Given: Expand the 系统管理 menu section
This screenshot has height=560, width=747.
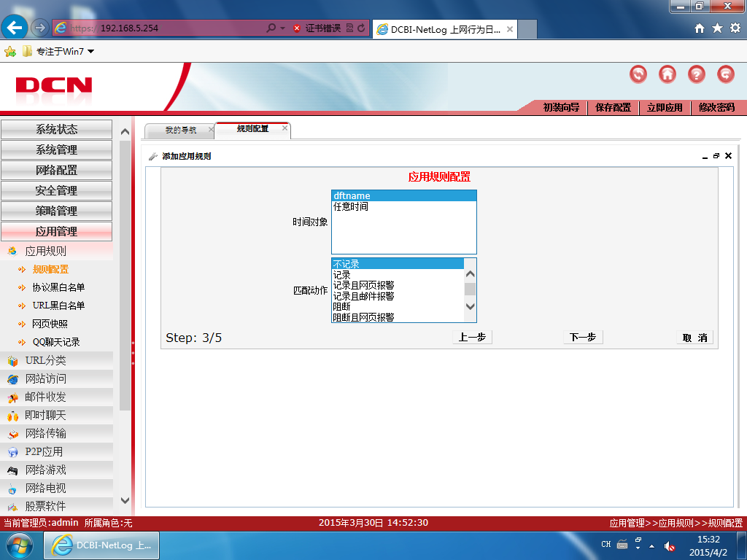Looking at the screenshot, I should coord(56,149).
